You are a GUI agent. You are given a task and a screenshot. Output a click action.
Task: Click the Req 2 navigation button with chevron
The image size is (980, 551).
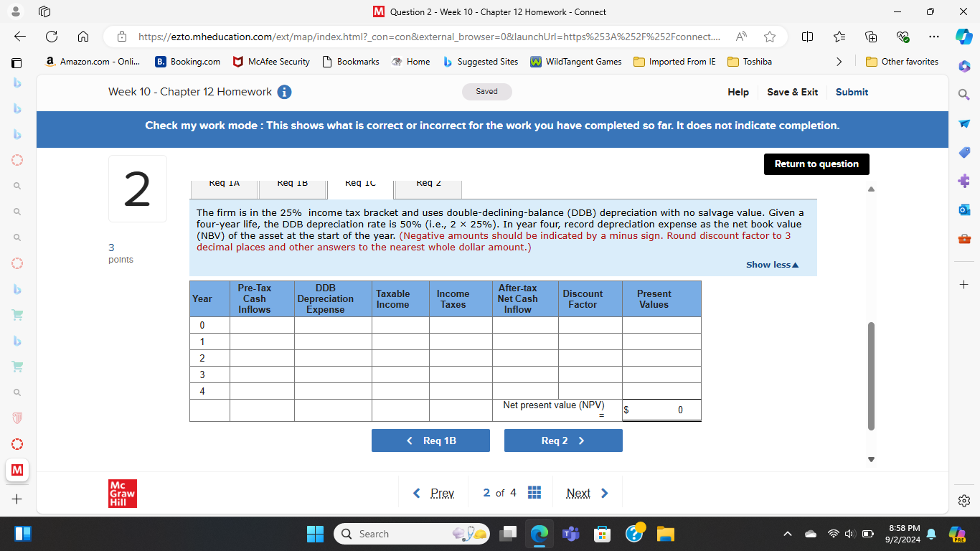click(x=563, y=440)
